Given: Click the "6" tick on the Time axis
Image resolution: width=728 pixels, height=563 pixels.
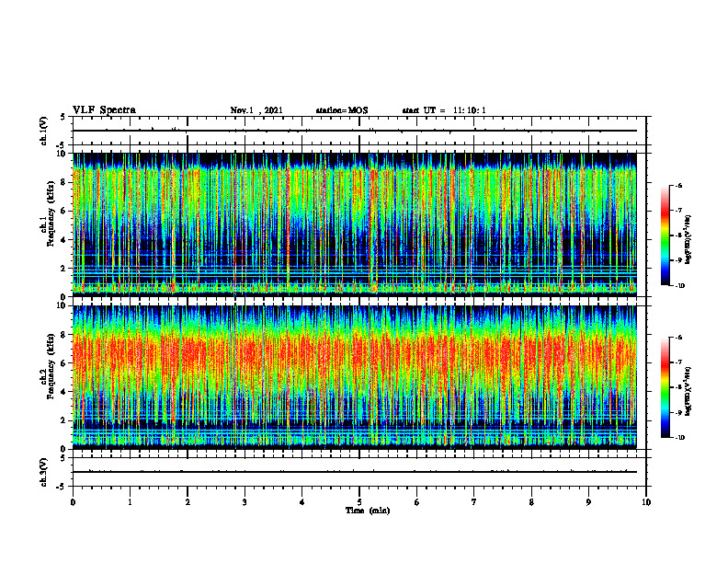Looking at the screenshot, I should [417, 502].
